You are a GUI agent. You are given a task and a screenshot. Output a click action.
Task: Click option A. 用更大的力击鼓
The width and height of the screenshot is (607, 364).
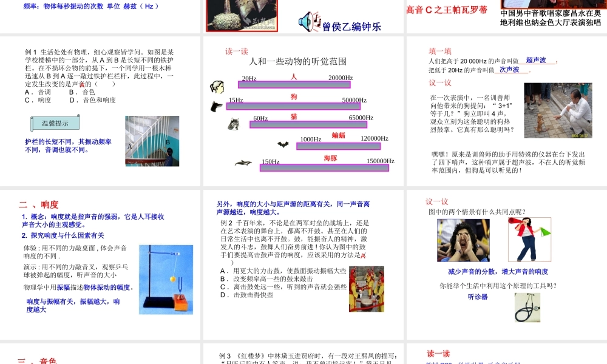[x=283, y=271]
